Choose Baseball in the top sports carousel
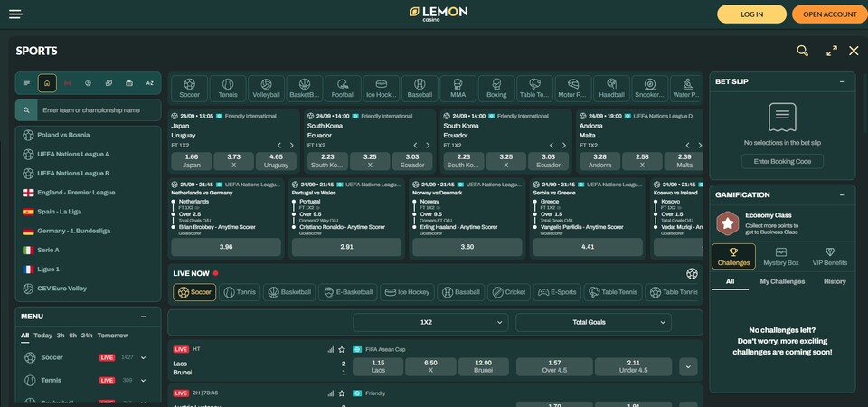This screenshot has height=407, width=868. click(x=420, y=89)
